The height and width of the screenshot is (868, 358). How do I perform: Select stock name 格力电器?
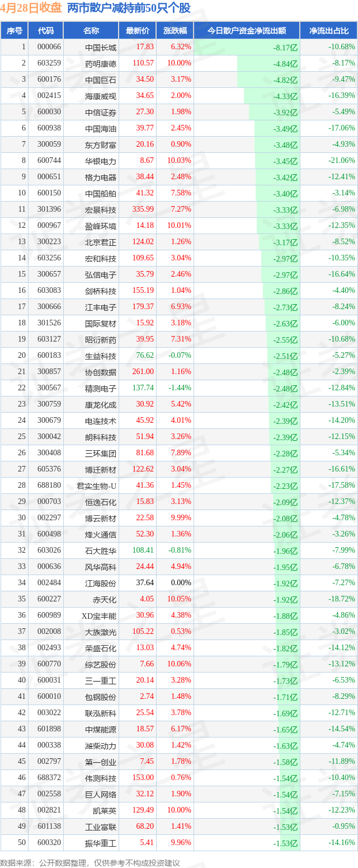click(101, 177)
